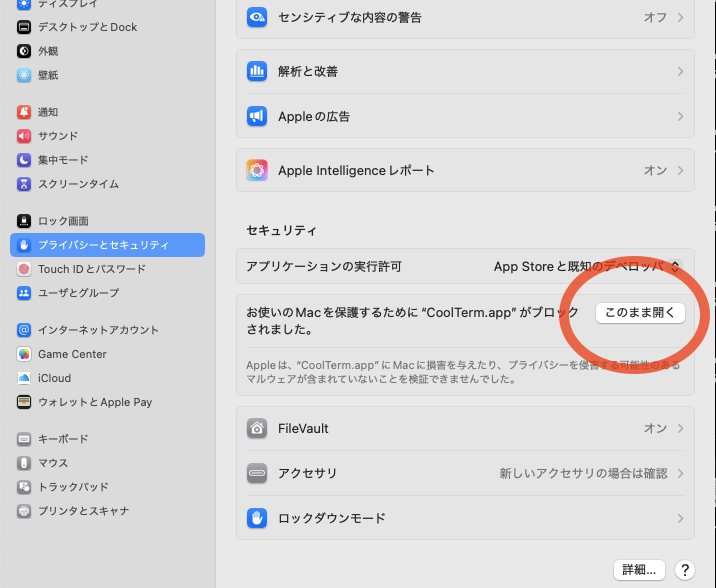Expand the アクセサリ row chevron
The height and width of the screenshot is (588, 716).
(680, 473)
